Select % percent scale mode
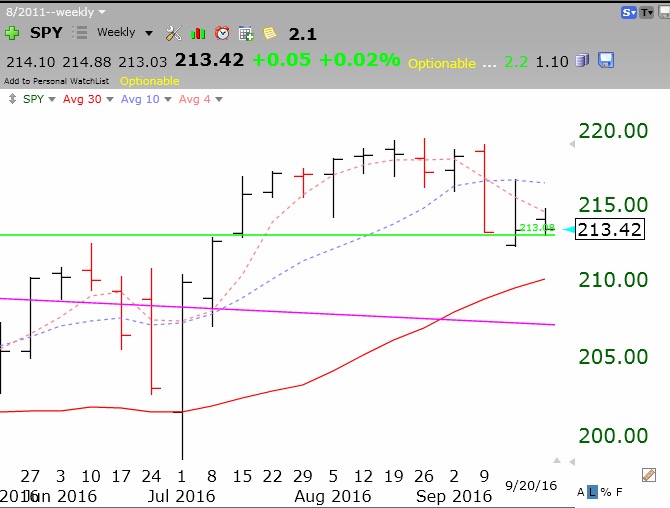Screen dimensions: 670x508 point(605,492)
